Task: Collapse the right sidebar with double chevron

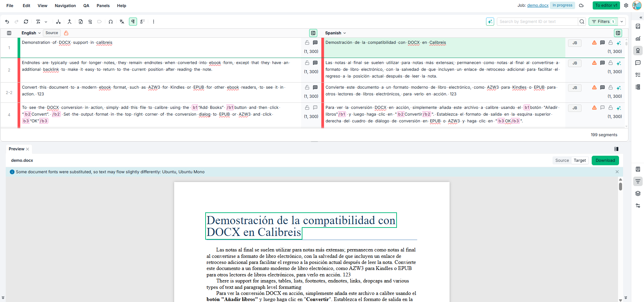Action: [x=641, y=18]
